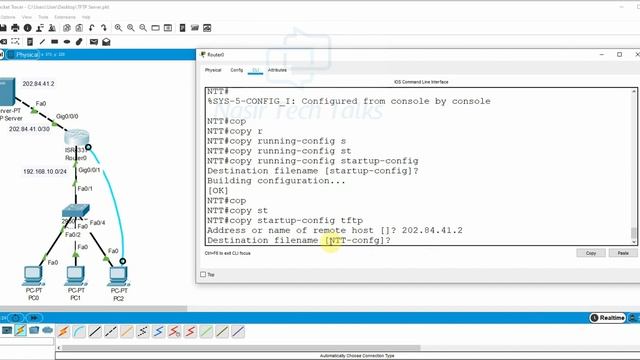Select the TFTP Server device

tap(7, 92)
